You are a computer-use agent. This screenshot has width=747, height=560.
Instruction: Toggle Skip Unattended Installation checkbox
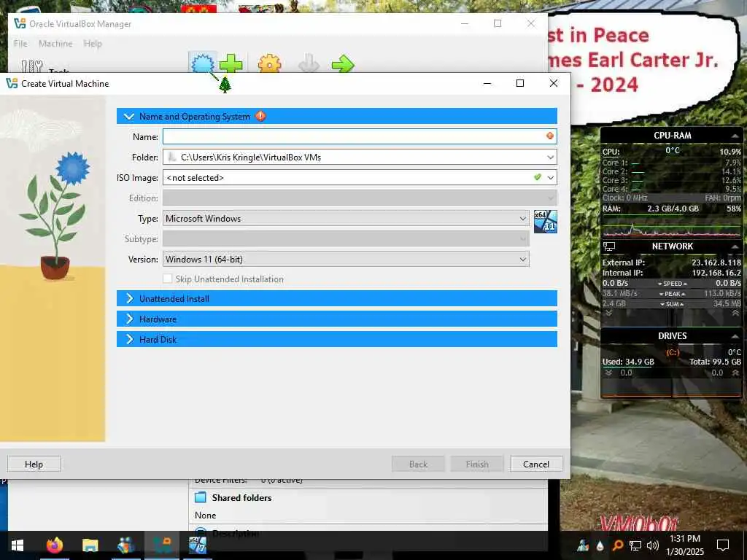coord(167,279)
